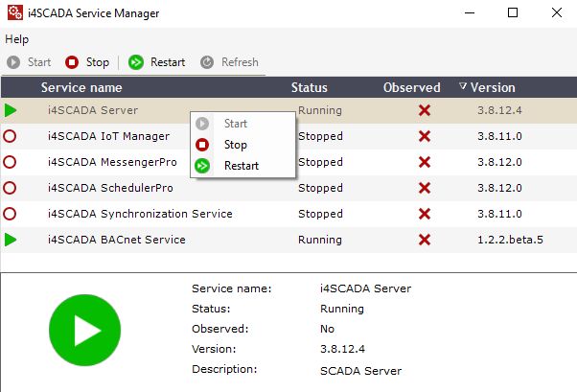Viewport: 577px width, 392px height.
Task: Click observed X mark for MessengerPro
Action: (425, 162)
